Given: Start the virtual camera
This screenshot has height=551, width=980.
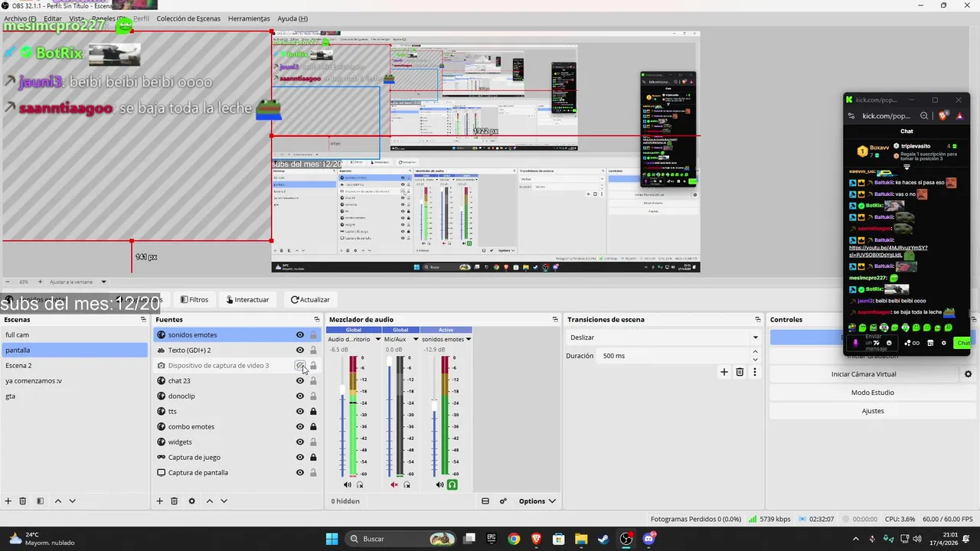Looking at the screenshot, I should click(864, 374).
